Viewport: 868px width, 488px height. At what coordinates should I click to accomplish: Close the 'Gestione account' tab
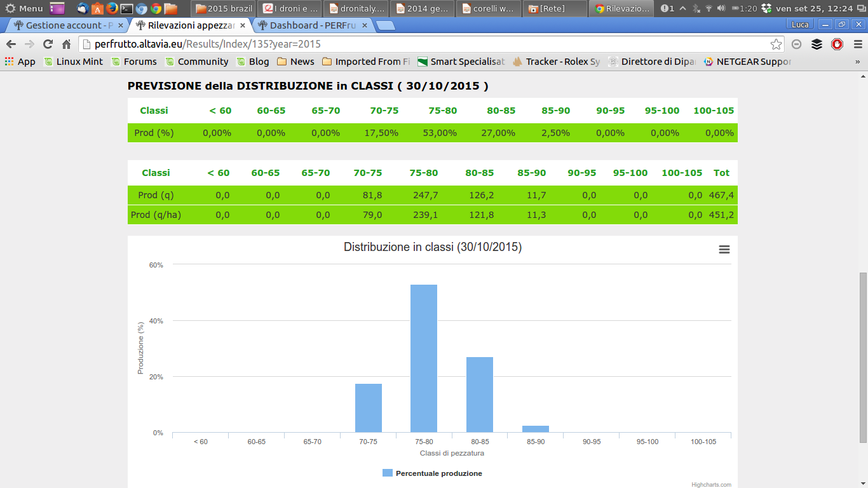(120, 25)
